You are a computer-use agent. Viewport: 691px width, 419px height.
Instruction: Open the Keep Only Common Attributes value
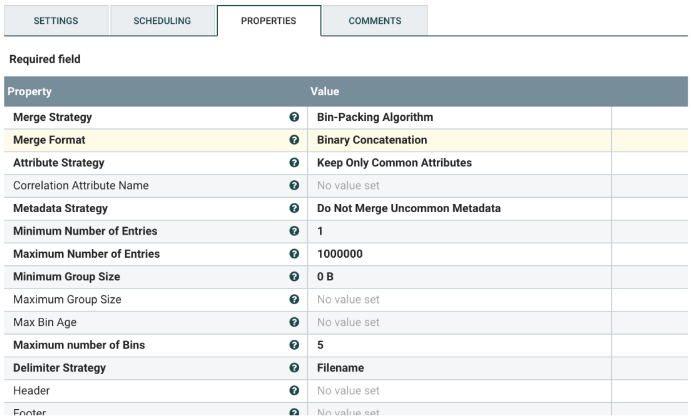(459, 163)
